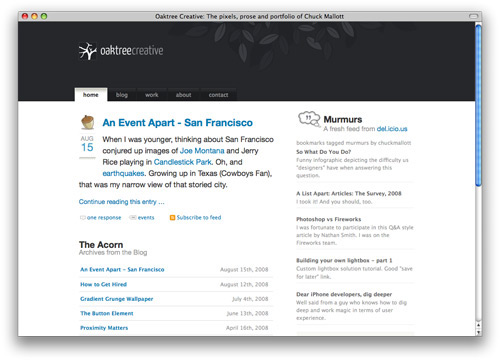Open 'Proximity Matters' archive entry
Image resolution: width=500 pixels, height=361 pixels.
click(x=104, y=328)
